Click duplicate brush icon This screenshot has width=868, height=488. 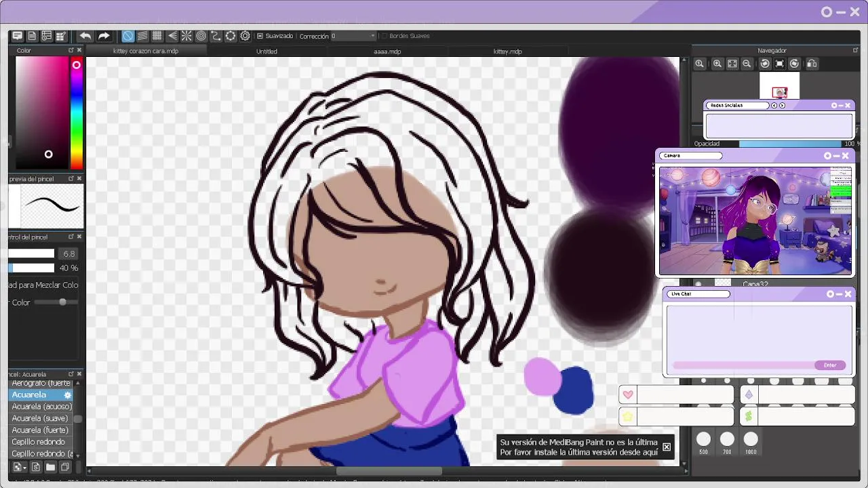point(65,467)
